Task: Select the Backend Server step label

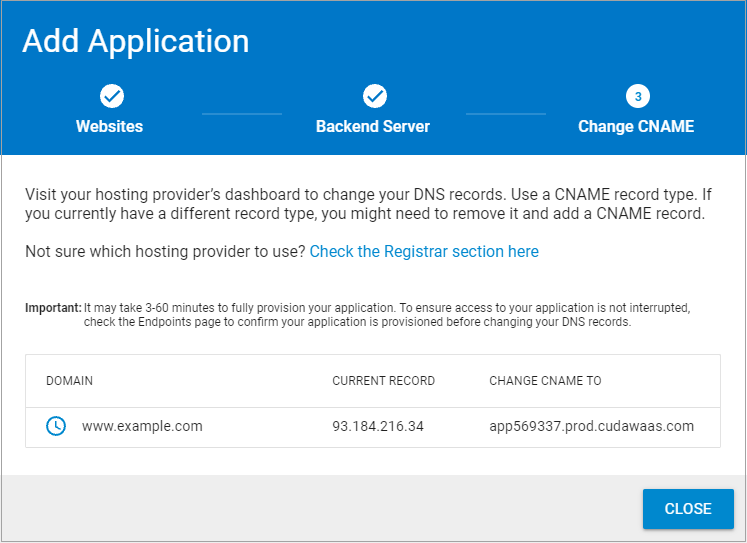Action: click(373, 126)
